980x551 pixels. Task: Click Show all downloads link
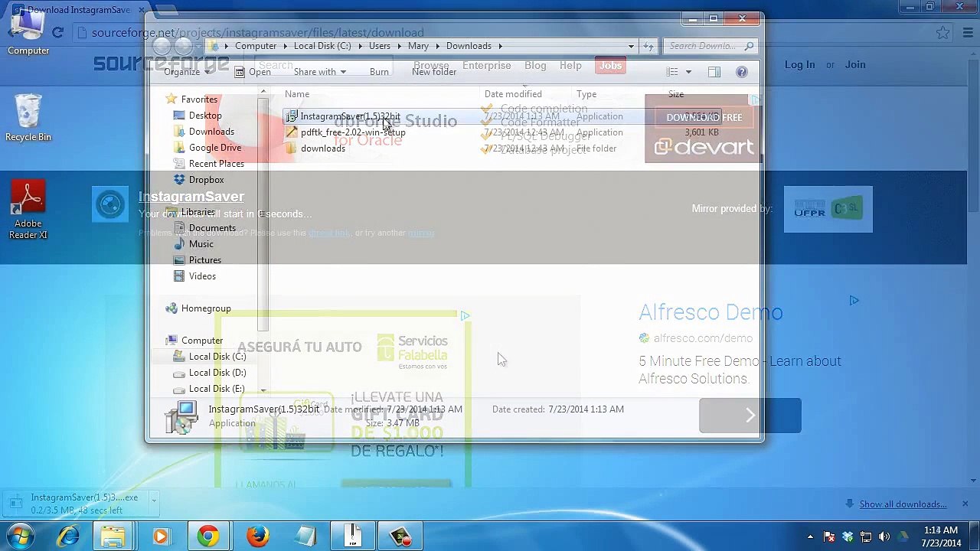click(x=903, y=504)
